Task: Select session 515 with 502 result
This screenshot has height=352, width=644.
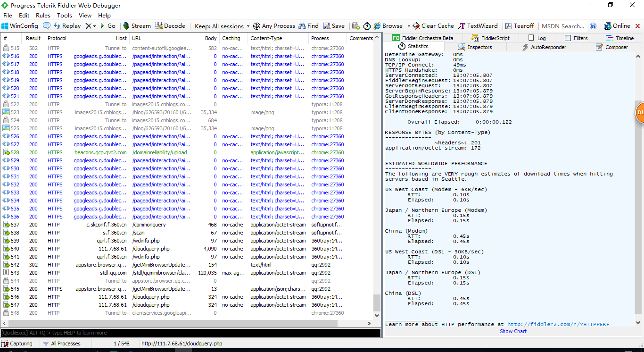Action: click(x=188, y=48)
